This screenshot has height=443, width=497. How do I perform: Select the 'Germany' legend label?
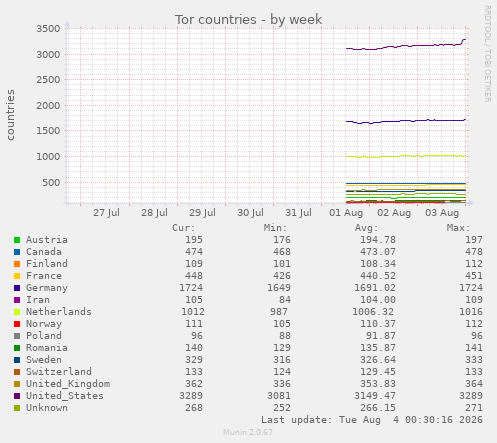(x=47, y=288)
